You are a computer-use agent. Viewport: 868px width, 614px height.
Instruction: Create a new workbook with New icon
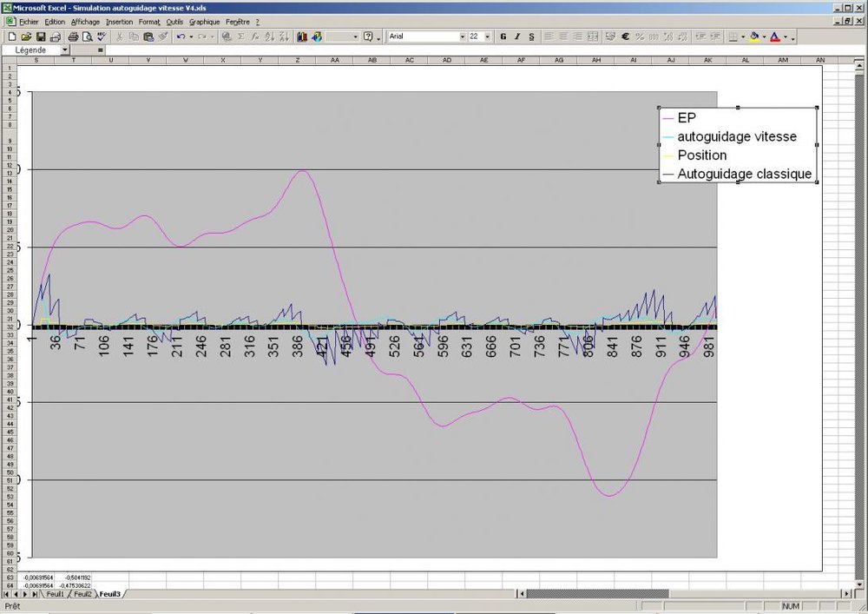pos(11,36)
